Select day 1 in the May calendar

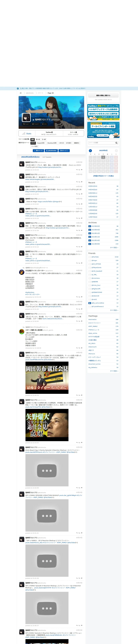click(x=103, y=157)
